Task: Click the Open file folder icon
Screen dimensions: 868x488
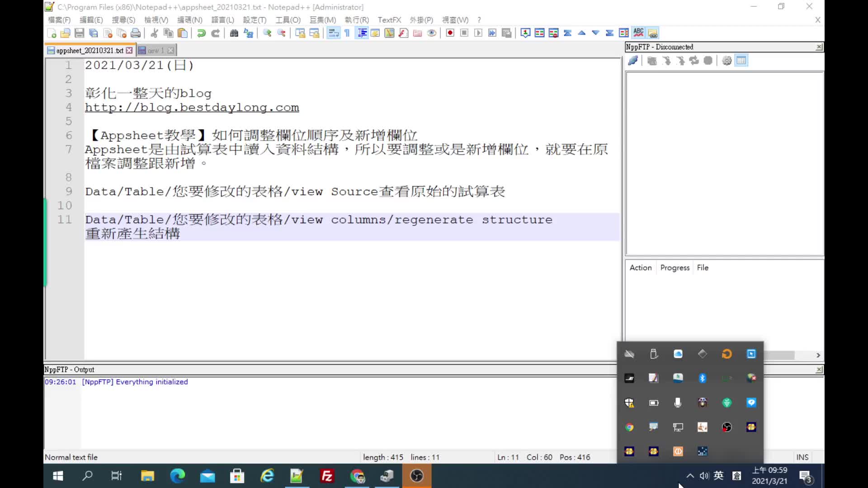Action: 66,33
